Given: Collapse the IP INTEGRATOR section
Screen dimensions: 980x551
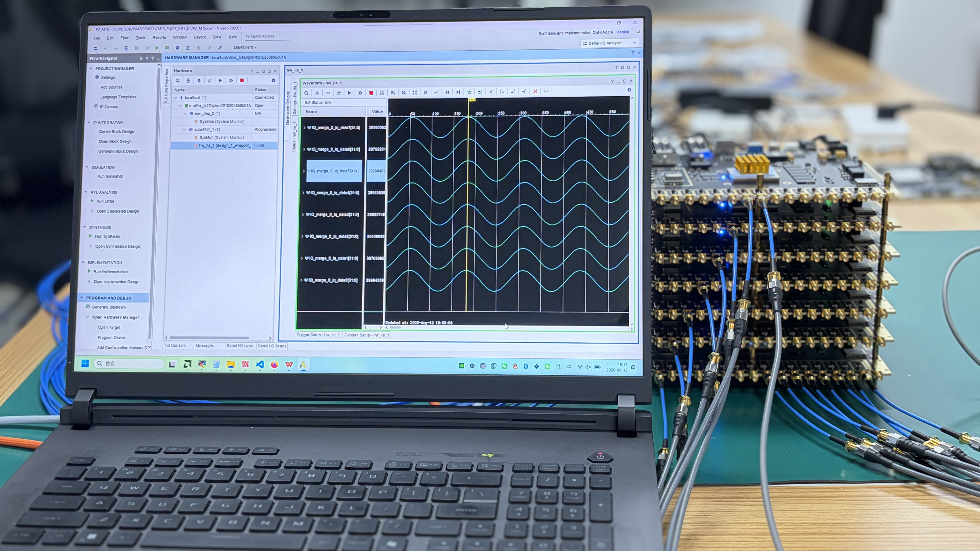Looking at the screenshot, I should coord(89,122).
